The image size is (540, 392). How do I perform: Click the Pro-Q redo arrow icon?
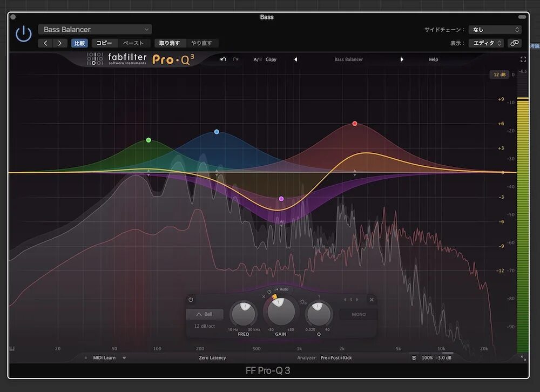coord(235,59)
